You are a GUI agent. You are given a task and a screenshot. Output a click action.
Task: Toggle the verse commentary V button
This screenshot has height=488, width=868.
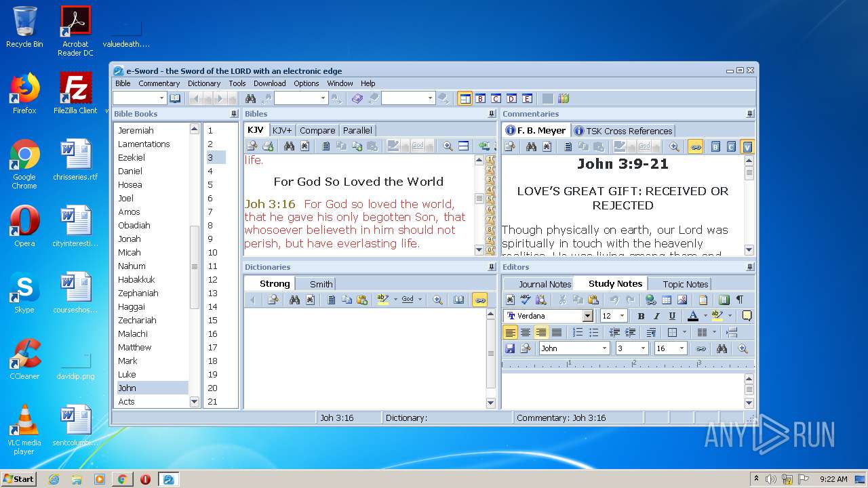pos(747,146)
